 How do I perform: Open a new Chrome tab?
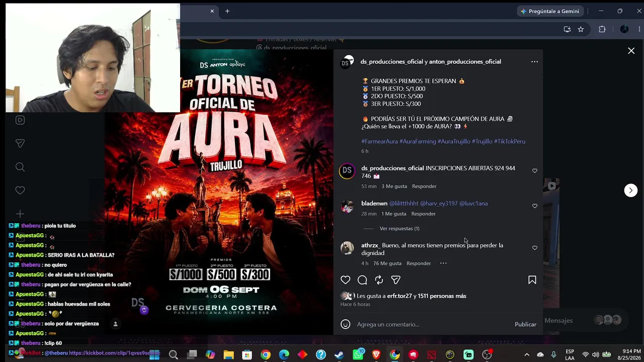[x=227, y=11]
